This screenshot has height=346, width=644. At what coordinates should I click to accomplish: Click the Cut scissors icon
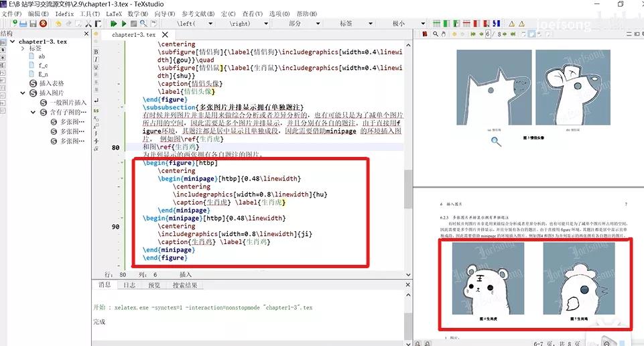click(88, 24)
